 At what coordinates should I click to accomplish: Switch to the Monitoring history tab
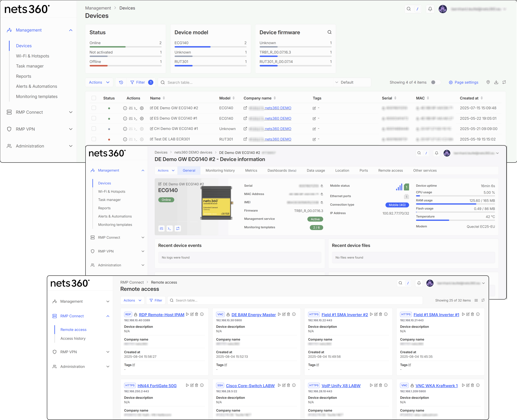tap(220, 171)
